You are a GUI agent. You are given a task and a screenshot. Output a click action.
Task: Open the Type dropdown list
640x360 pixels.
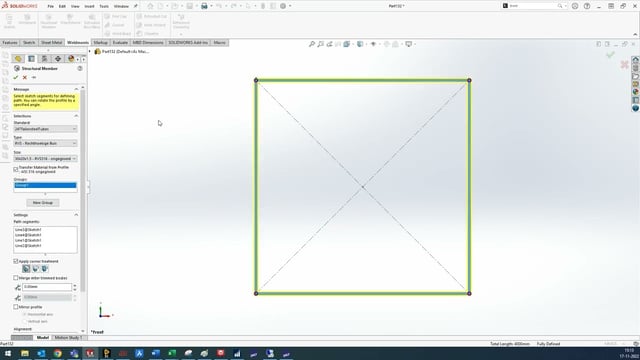point(45,143)
